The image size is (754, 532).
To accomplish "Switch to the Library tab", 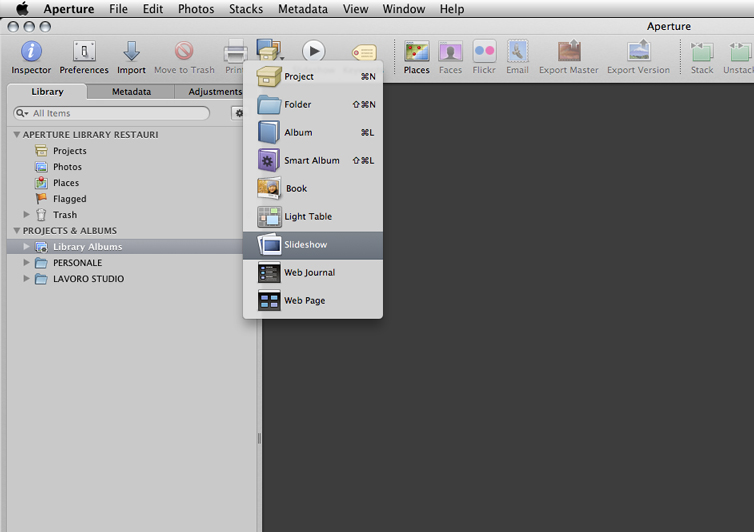I will tap(47, 91).
